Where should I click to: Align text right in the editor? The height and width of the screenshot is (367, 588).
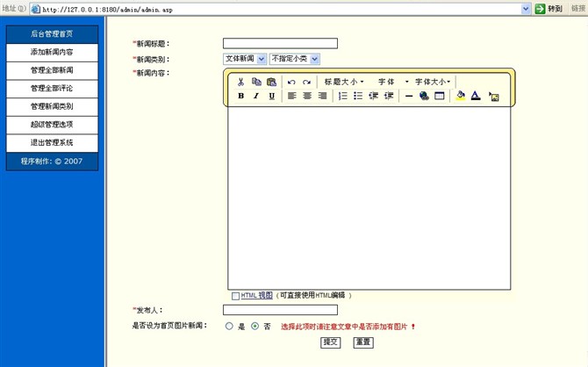322,96
